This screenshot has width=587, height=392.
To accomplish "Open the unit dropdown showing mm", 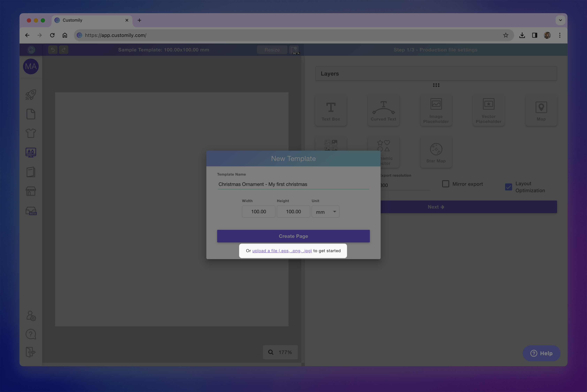I will [325, 212].
